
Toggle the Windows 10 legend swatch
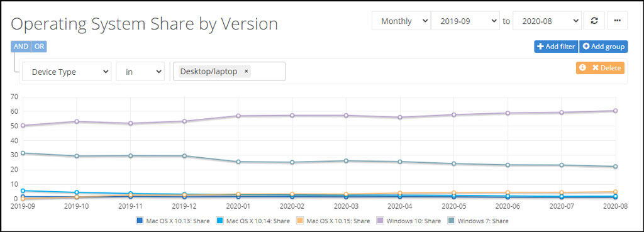(380, 221)
